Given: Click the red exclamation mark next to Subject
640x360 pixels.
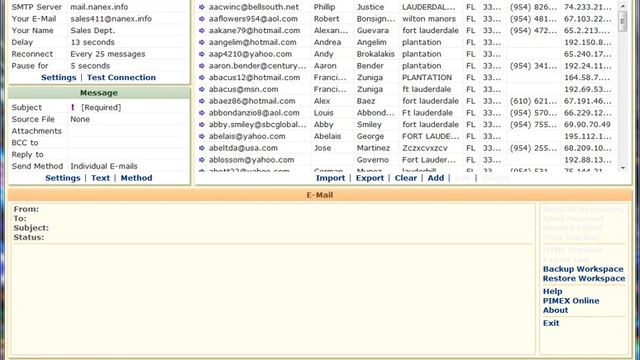Looking at the screenshot, I should coord(73,107).
